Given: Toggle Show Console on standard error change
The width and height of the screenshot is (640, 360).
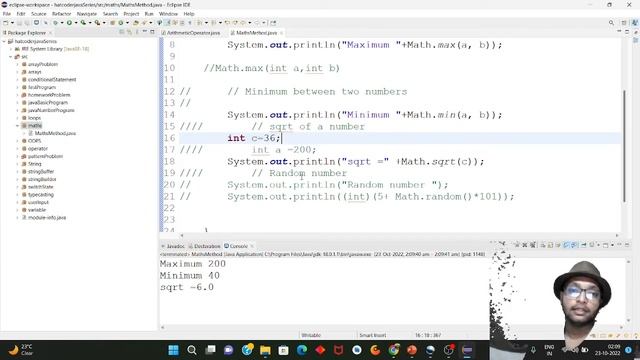Looking at the screenshot, I should tap(574, 245).
